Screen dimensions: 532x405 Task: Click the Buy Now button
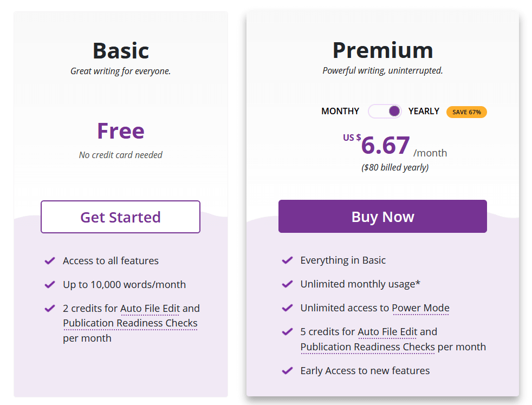coord(382,217)
